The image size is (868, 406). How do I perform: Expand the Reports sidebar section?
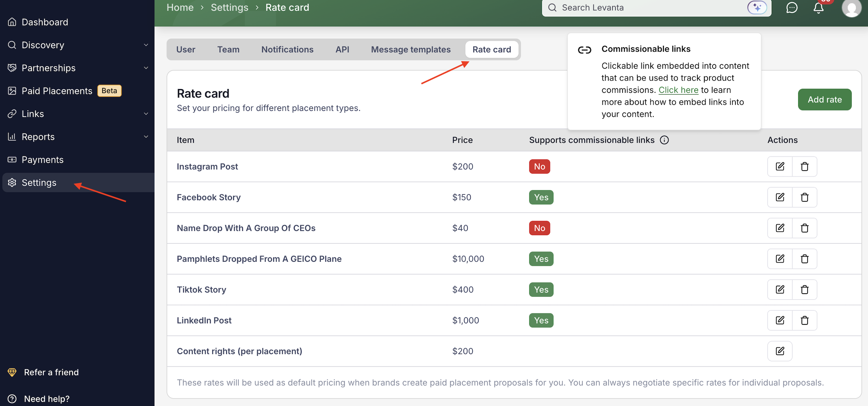point(146,137)
